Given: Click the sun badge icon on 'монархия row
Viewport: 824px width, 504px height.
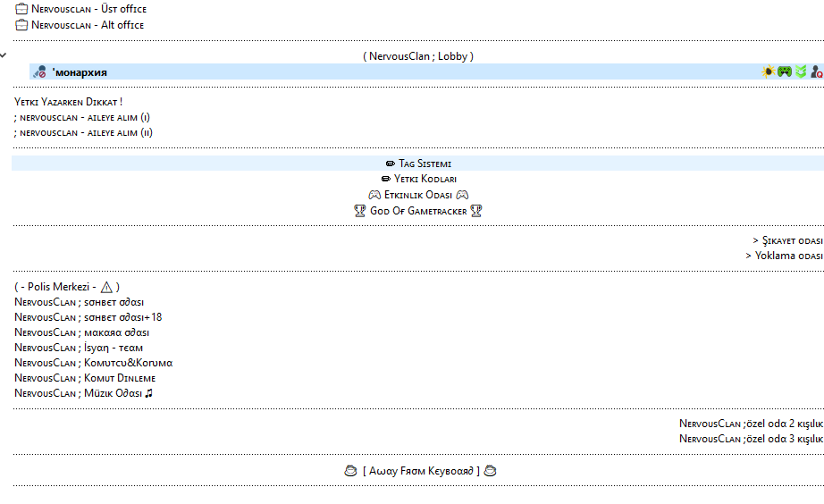Looking at the screenshot, I should [769, 71].
